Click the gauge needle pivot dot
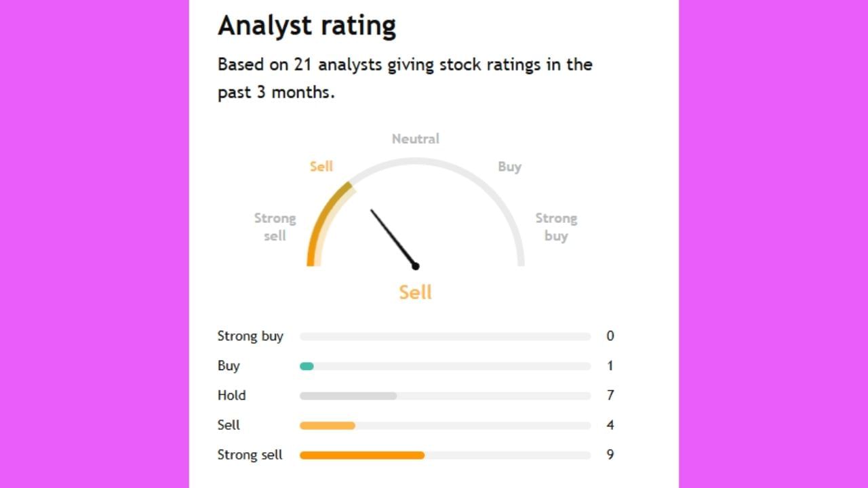 [416, 266]
